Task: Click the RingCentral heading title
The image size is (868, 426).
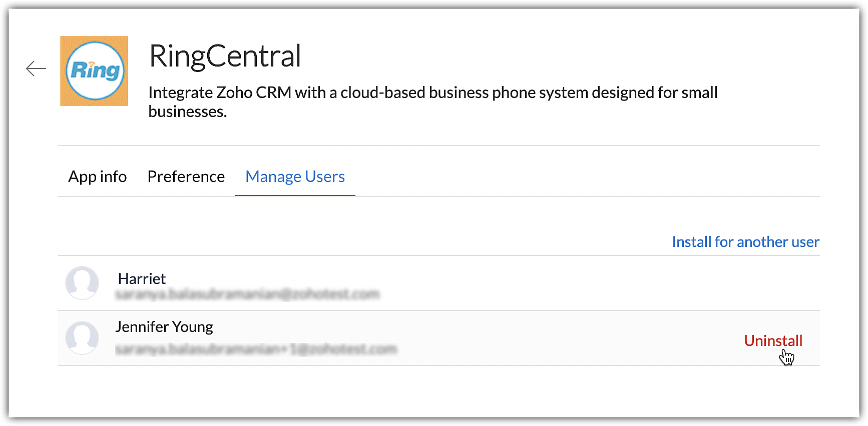Action: tap(225, 56)
